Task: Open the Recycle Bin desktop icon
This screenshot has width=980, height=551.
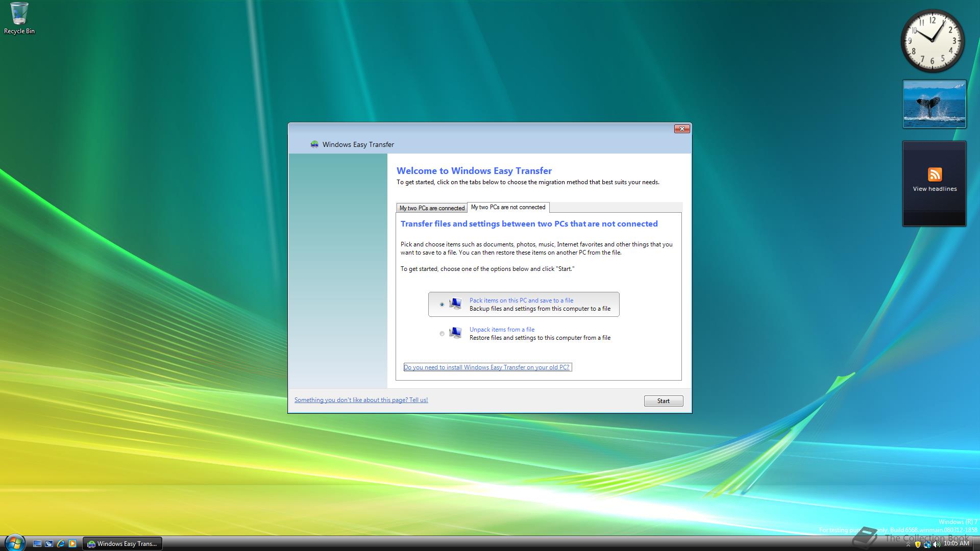Action: [x=19, y=18]
